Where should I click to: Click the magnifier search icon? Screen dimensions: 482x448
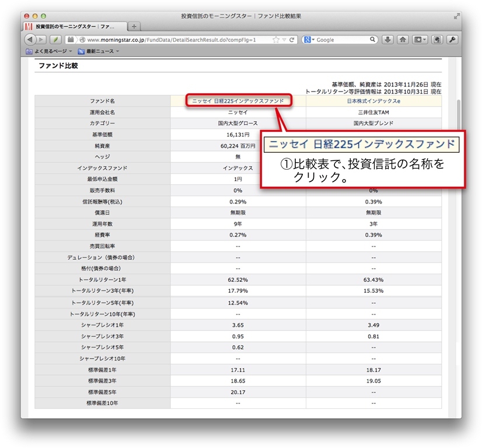coord(372,39)
